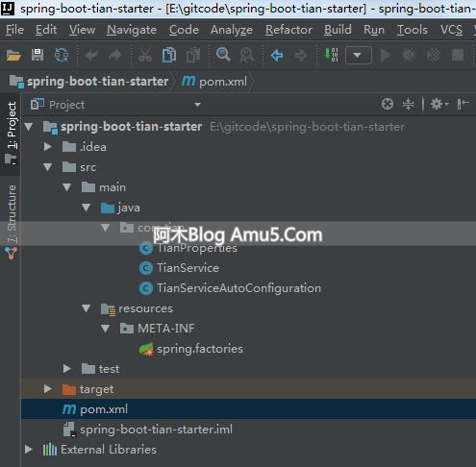476x467 pixels.
Task: Collapse the java folder arrow
Action: click(86, 208)
